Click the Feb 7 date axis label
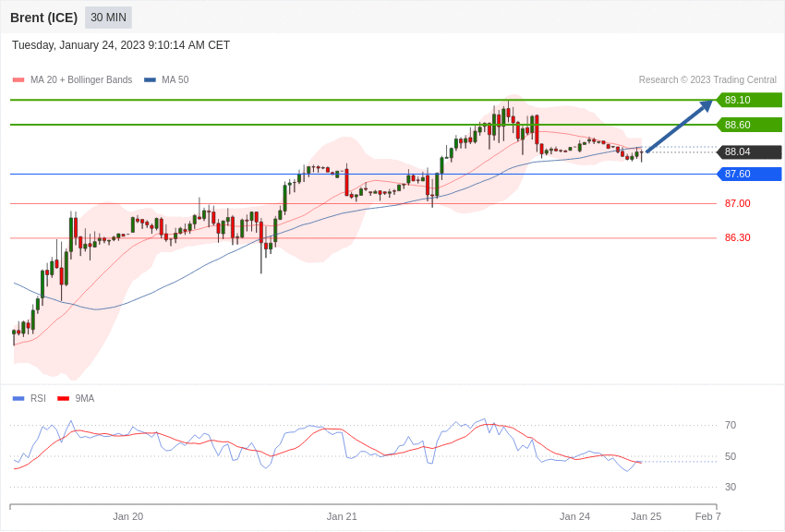 [708, 516]
